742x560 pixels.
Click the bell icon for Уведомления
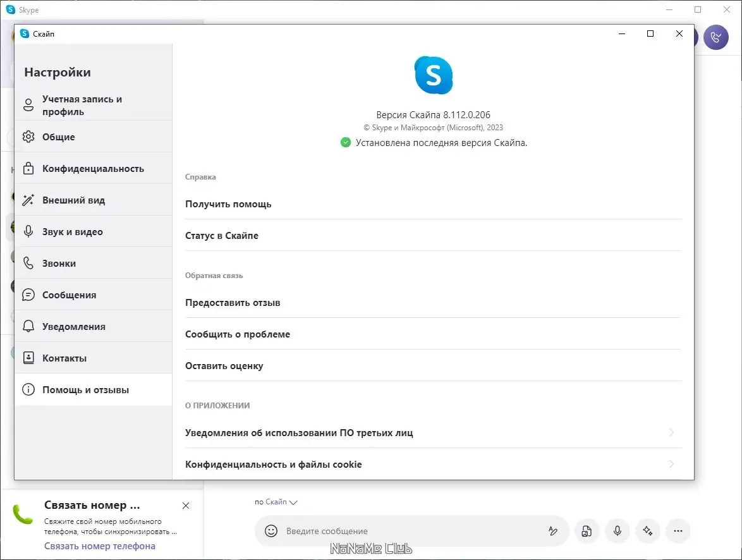pyautogui.click(x=28, y=326)
